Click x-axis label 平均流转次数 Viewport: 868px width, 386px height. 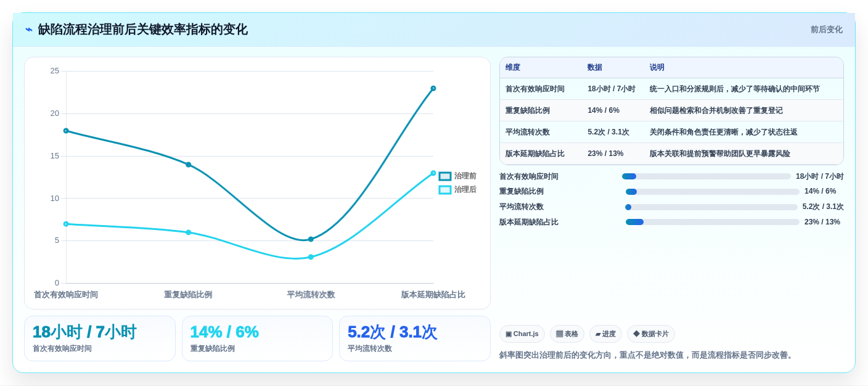311,295
